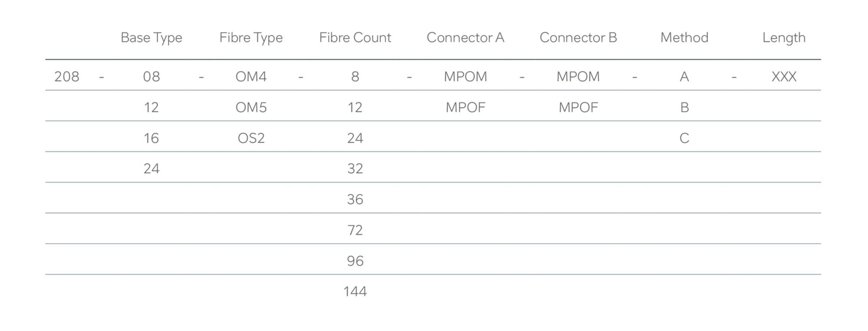Select the Fibre Count header

coord(355,37)
